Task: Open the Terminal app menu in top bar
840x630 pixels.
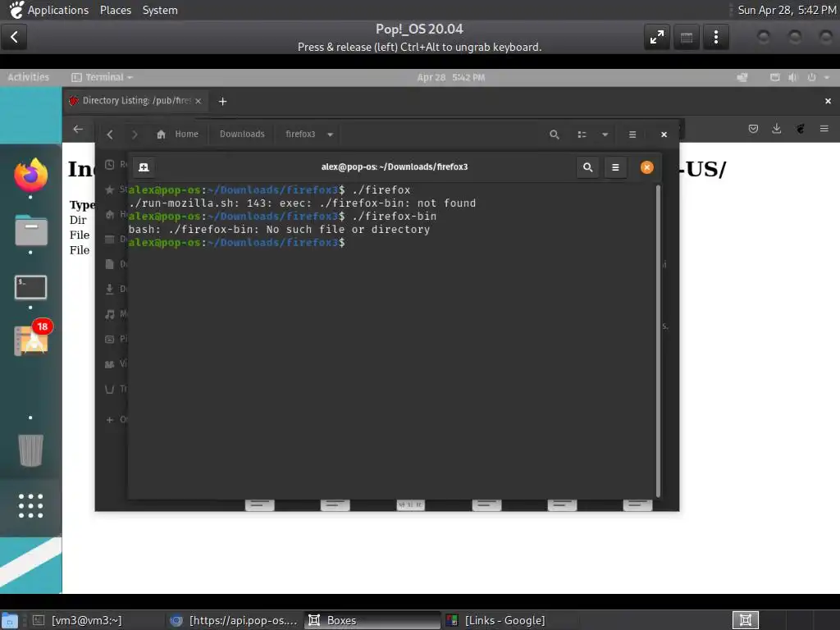Action: pyautogui.click(x=103, y=78)
